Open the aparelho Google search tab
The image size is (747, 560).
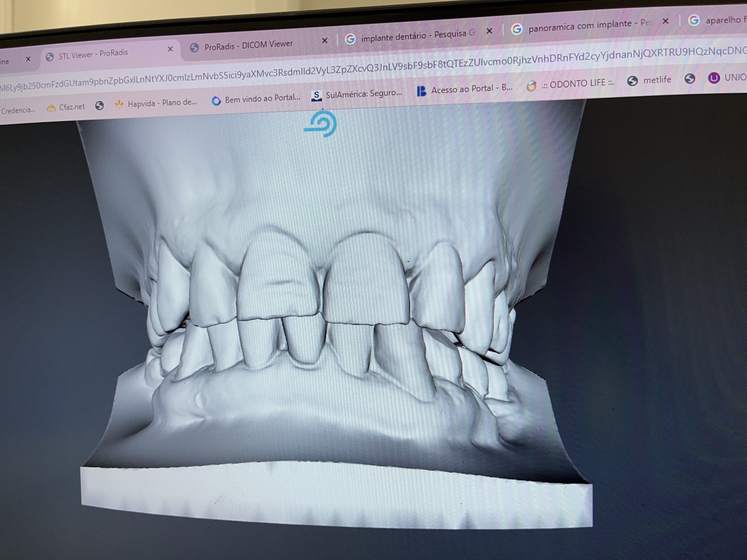tap(723, 20)
